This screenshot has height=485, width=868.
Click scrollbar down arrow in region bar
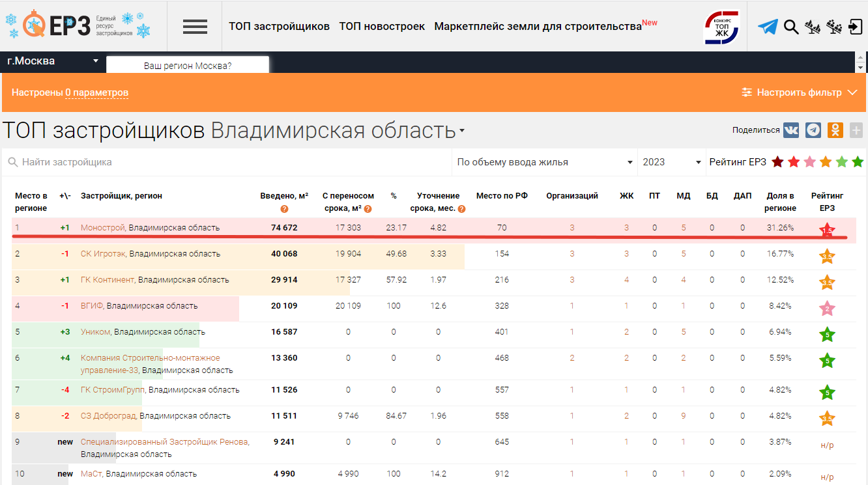(861, 68)
